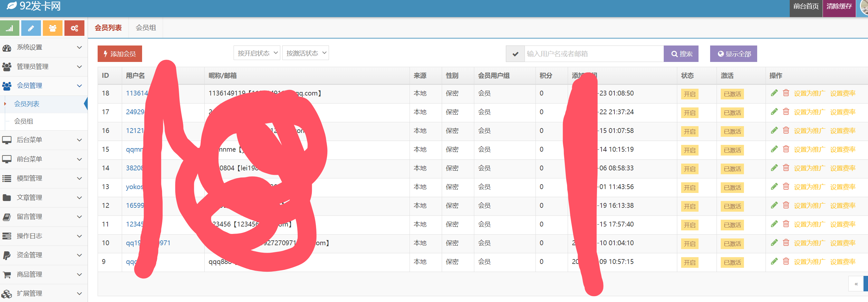Viewport: 868px width, 302px height.
Task: Switch to the 会员组 tab
Action: (x=146, y=28)
